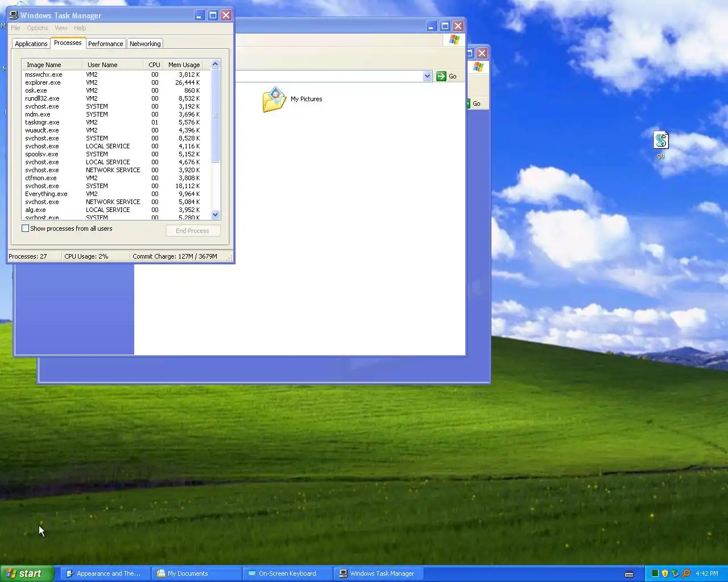Select svchost.exe row using 3,192 K
This screenshot has width=728, height=582.
coord(116,106)
